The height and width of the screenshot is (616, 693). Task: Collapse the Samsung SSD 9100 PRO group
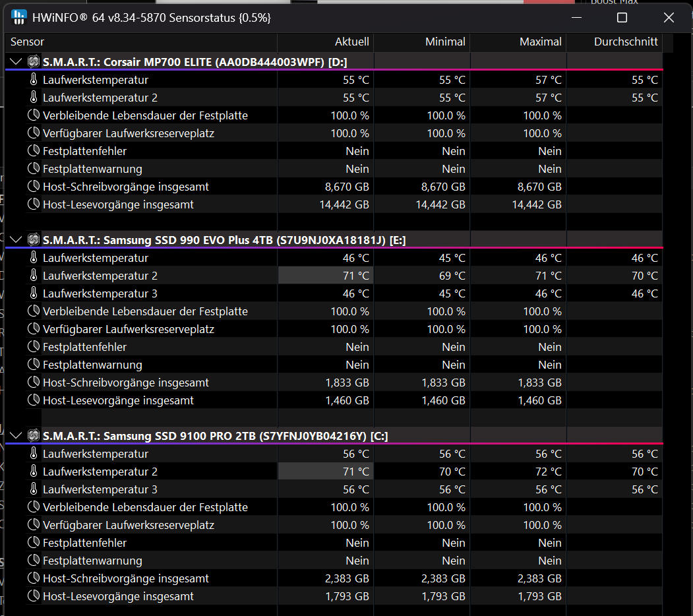[x=15, y=436]
